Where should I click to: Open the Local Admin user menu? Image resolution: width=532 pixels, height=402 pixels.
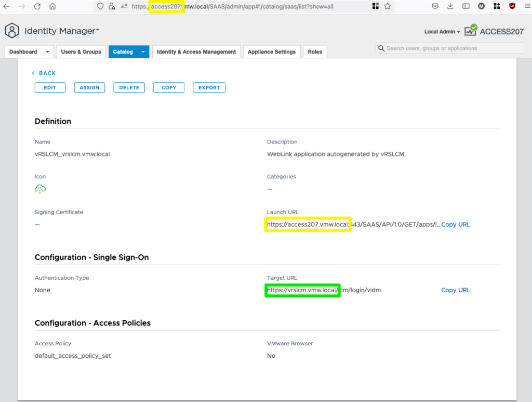442,32
